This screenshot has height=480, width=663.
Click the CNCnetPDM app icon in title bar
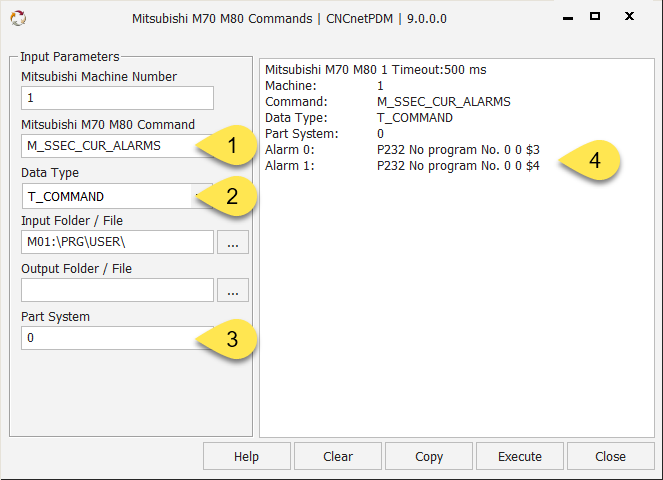click(18, 18)
